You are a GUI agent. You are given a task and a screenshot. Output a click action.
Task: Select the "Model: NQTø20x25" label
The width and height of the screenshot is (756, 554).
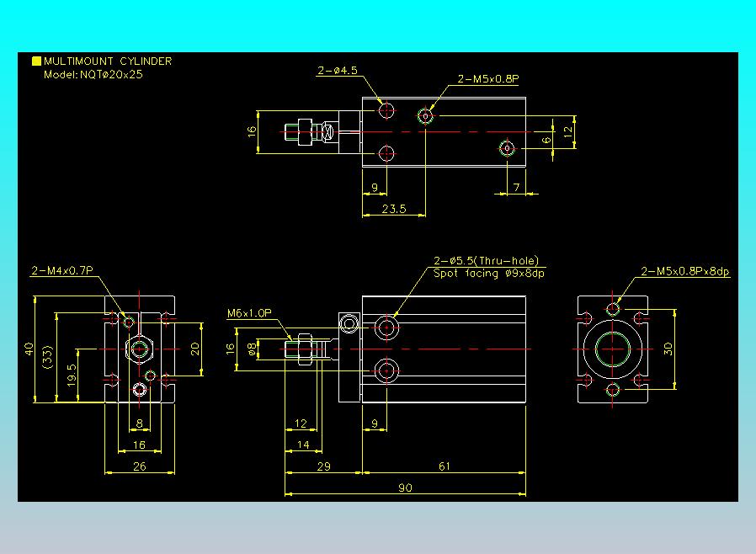coord(93,75)
